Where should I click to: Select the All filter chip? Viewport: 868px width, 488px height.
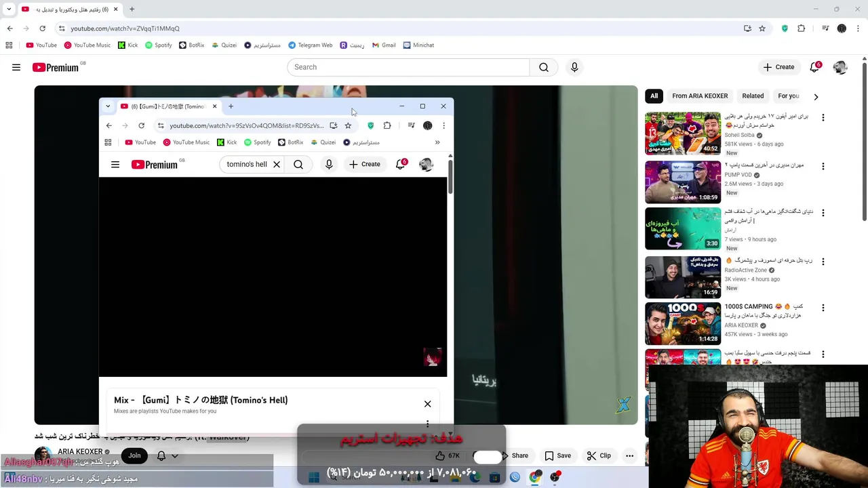(654, 96)
